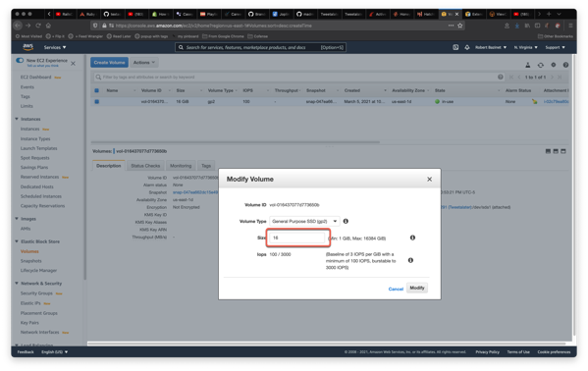Click the browser reload icon
The image size is (588, 371).
[38, 26]
